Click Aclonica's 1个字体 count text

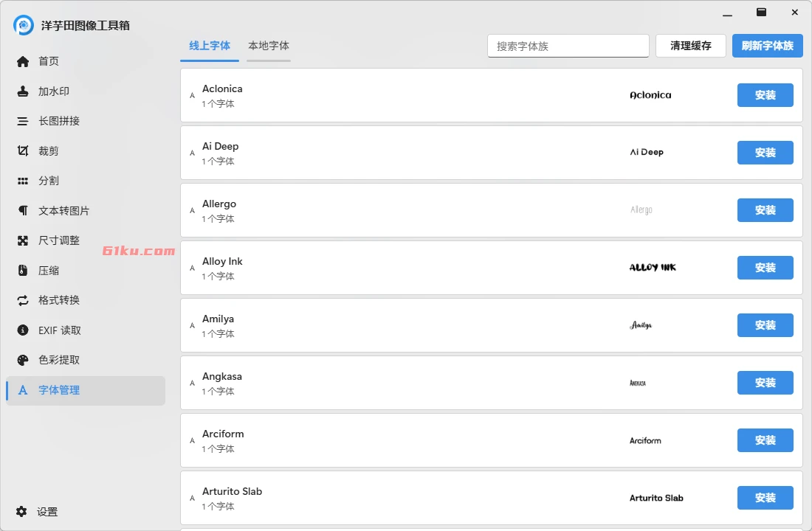pyautogui.click(x=218, y=104)
